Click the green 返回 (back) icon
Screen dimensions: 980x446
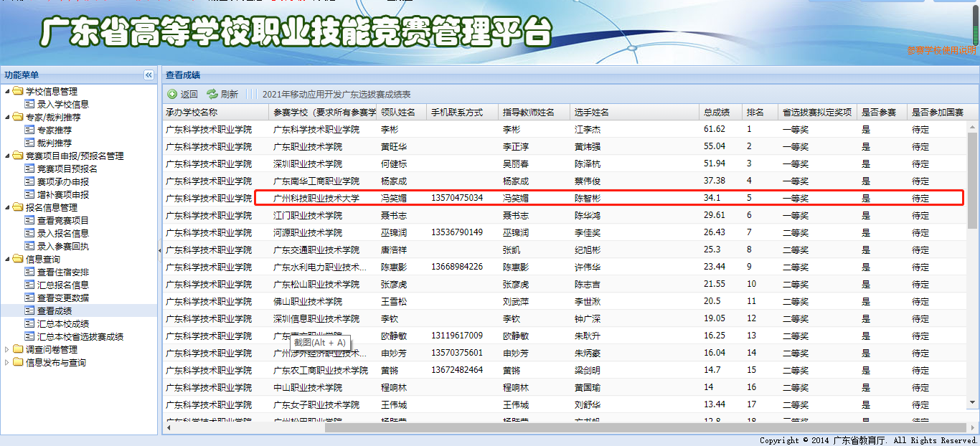[172, 94]
